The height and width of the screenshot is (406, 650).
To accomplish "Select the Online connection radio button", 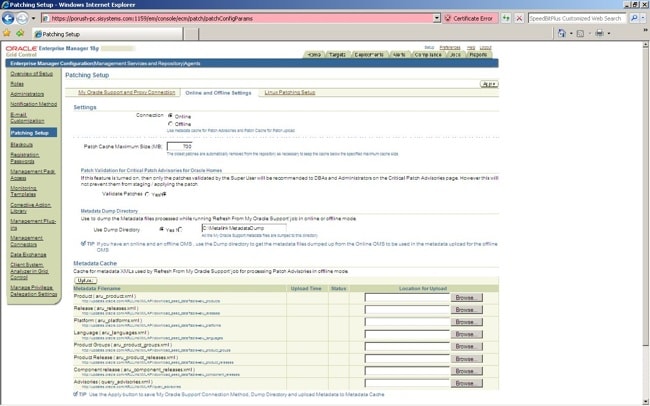I will pyautogui.click(x=170, y=116).
